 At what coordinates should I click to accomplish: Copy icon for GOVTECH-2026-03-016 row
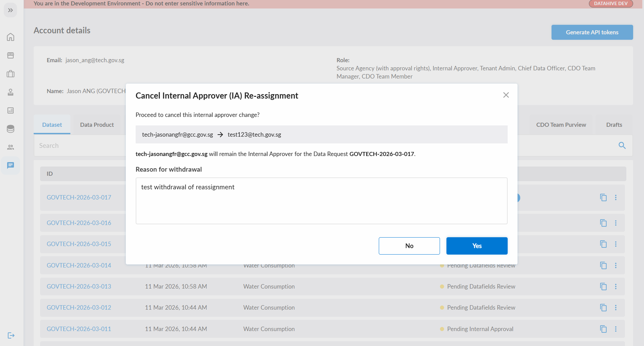(603, 223)
